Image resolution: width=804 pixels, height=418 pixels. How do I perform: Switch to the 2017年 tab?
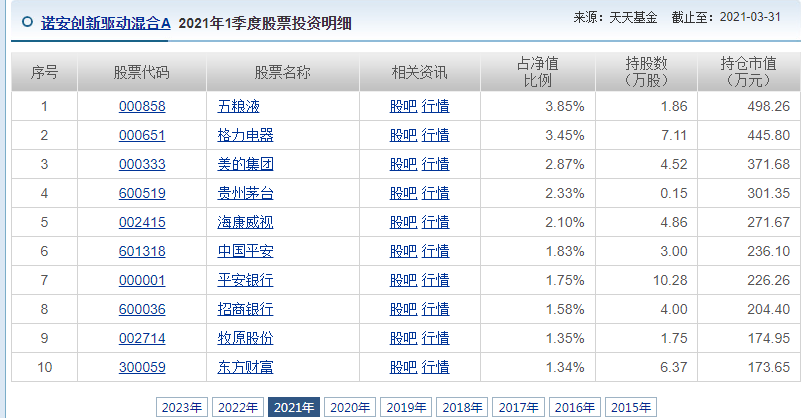click(x=518, y=407)
